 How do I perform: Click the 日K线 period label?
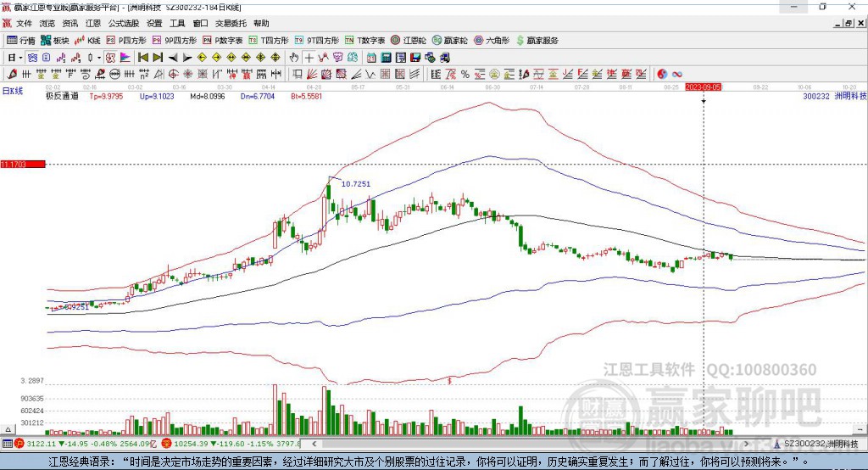point(13,91)
